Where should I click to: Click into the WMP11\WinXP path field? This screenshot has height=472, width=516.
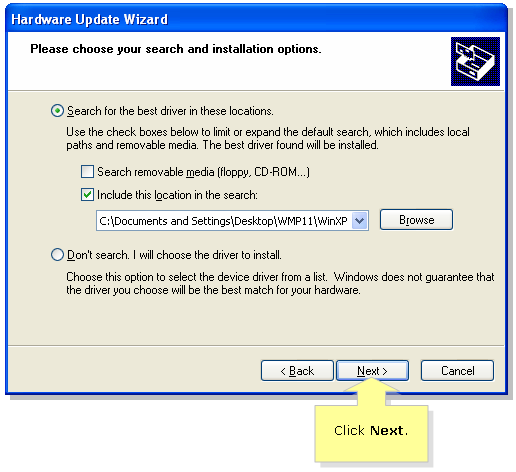coord(224,220)
